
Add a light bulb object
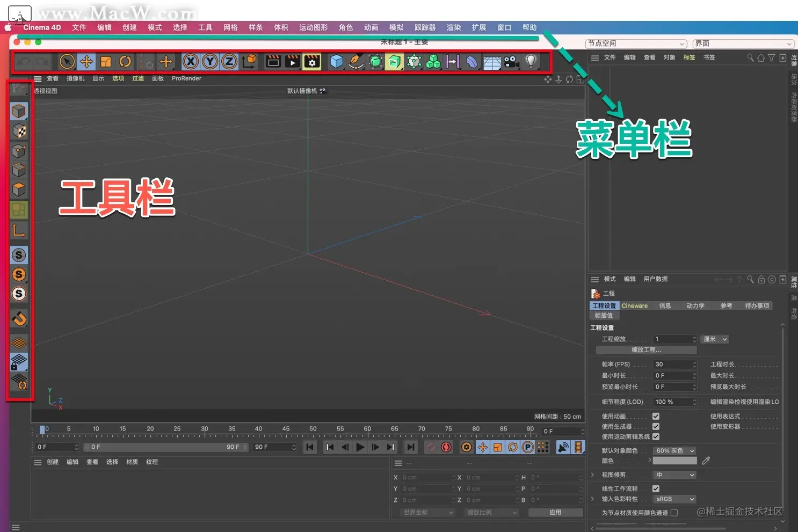(x=531, y=62)
